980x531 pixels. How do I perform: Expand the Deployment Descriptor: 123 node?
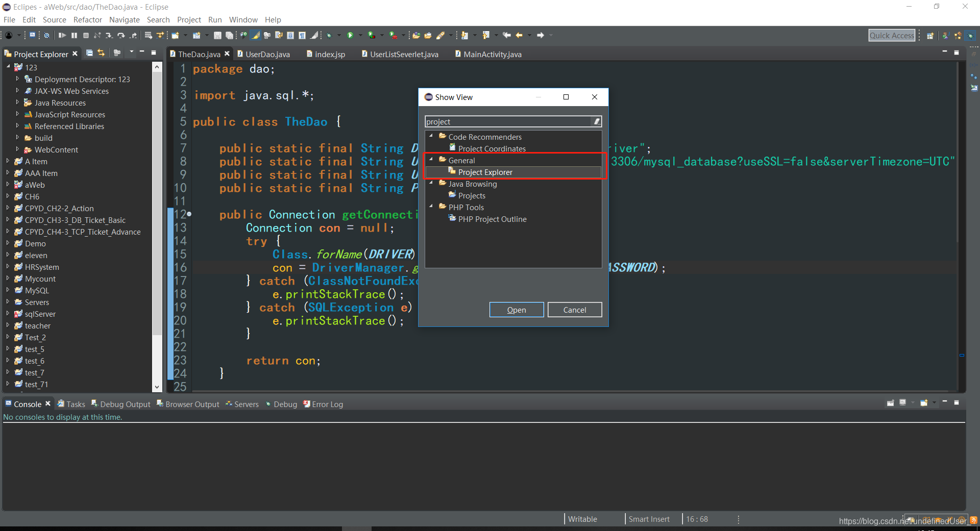point(17,79)
